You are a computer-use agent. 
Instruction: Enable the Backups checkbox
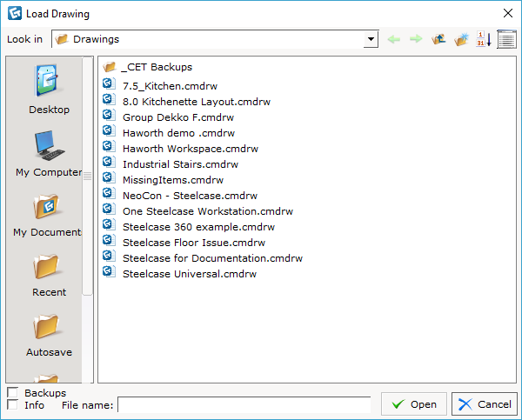click(x=12, y=393)
